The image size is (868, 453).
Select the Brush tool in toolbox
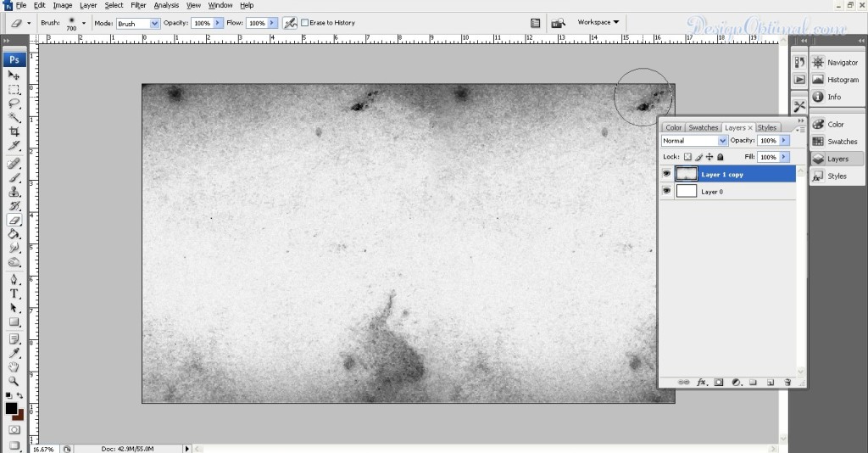pyautogui.click(x=14, y=178)
